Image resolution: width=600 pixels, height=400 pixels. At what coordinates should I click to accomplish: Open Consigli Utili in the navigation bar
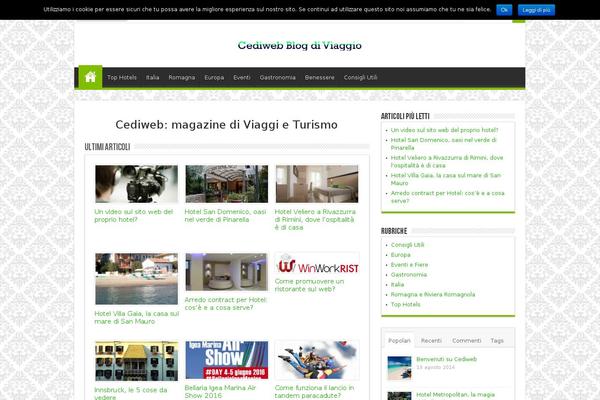point(360,77)
